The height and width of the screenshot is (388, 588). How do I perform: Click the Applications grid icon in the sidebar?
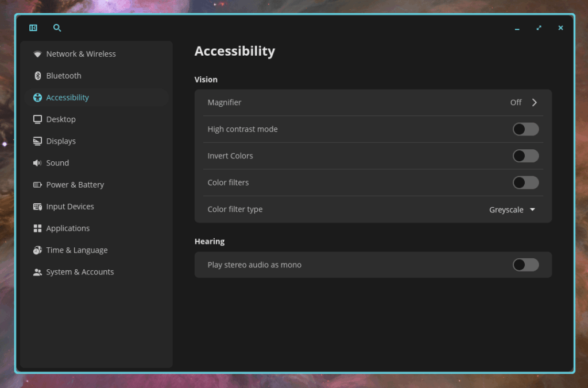(x=37, y=228)
